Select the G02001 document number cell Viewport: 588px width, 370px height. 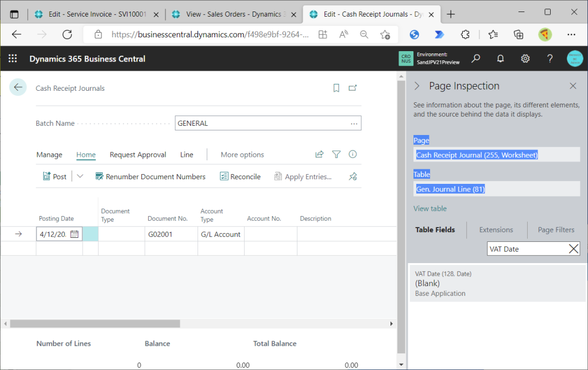tap(171, 234)
